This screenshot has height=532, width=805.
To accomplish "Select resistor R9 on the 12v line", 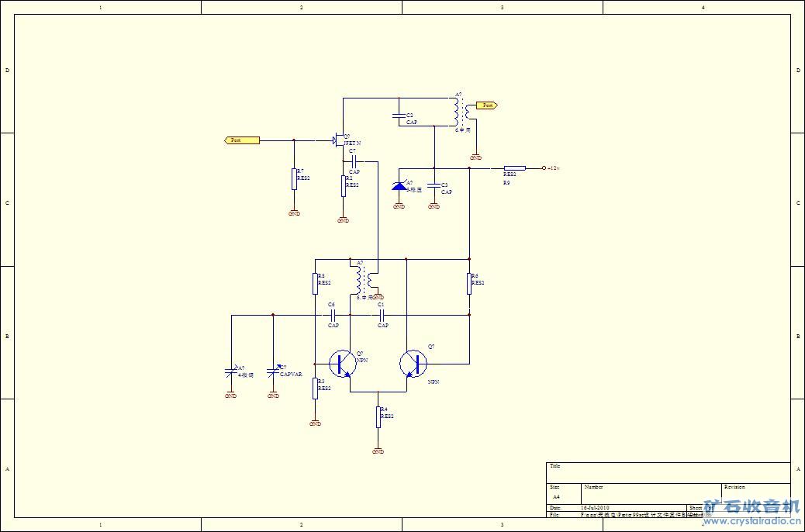I will (514, 168).
